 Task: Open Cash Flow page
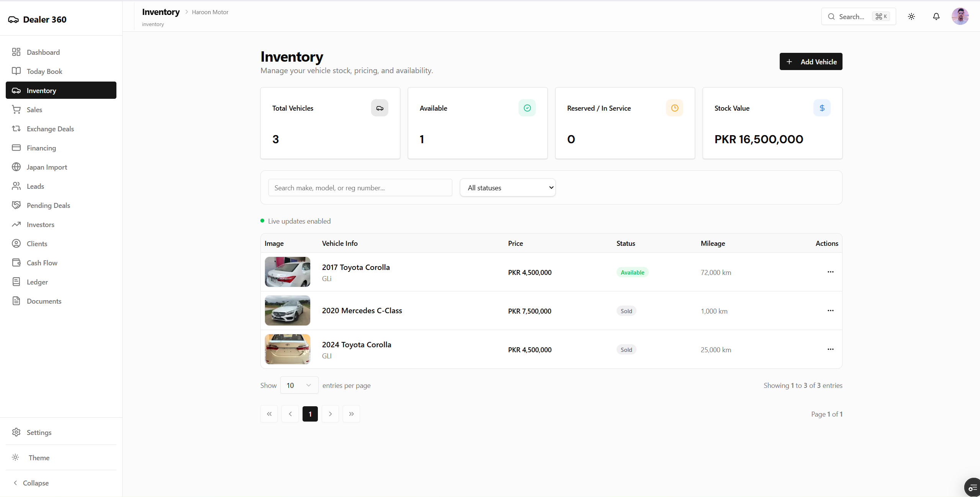(61, 263)
